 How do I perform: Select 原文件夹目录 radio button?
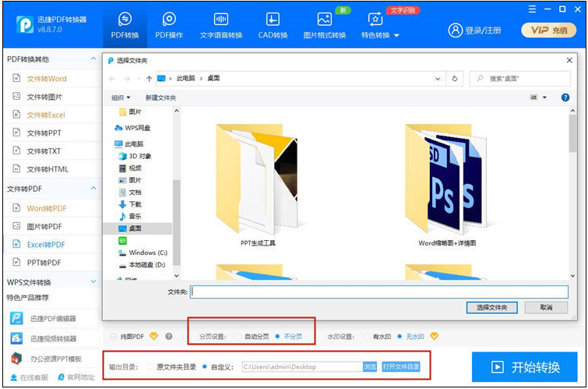pyautogui.click(x=150, y=367)
